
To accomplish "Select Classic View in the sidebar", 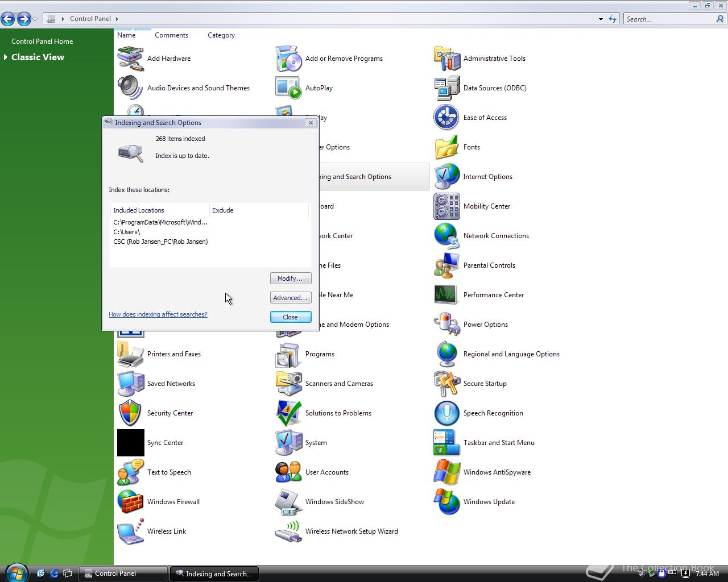I will (38, 57).
